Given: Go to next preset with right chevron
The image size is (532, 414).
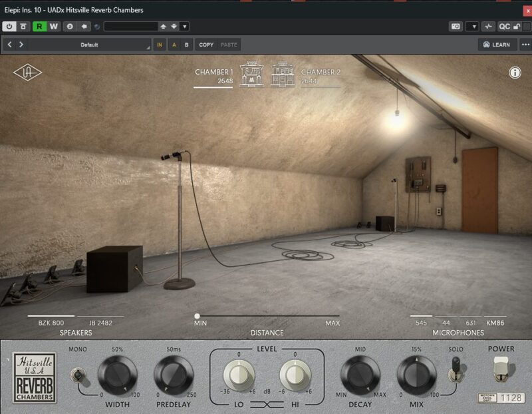Looking at the screenshot, I should (21, 45).
